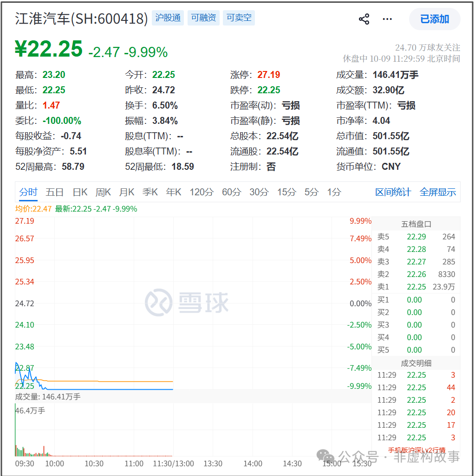Click the 买5 order row
475x476 pixels.
click(x=416, y=350)
